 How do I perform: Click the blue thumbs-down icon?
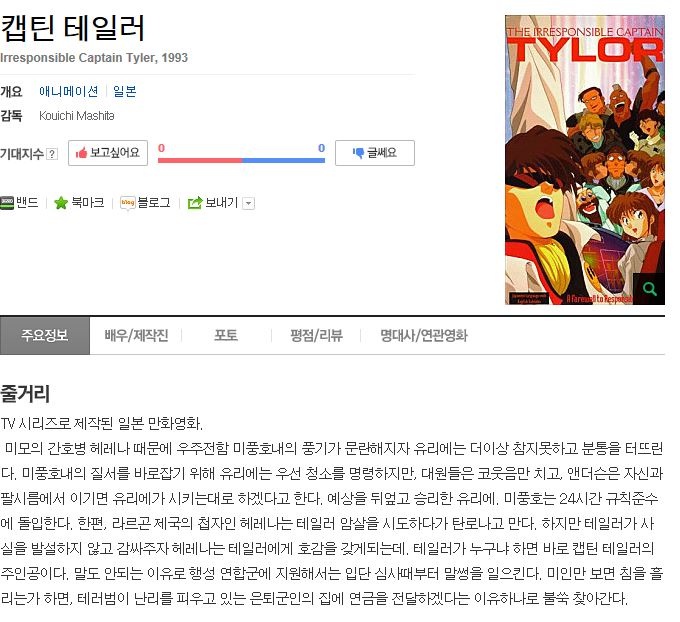pos(358,153)
